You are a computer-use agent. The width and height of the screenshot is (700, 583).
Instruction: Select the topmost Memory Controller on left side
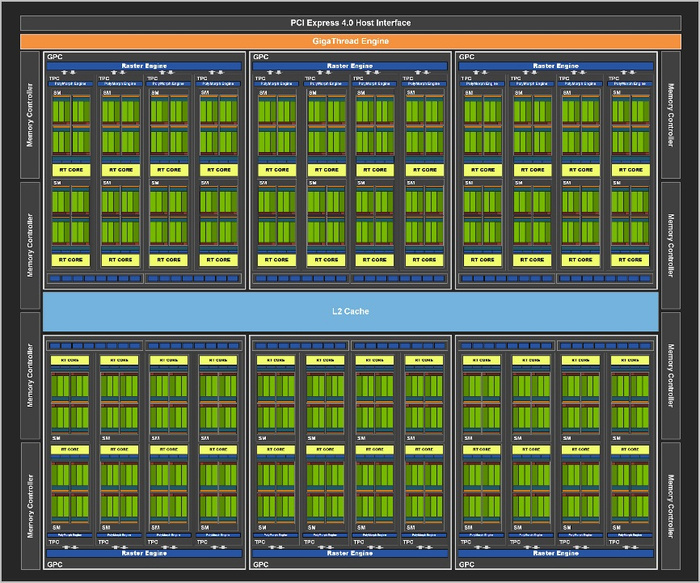pos(30,116)
